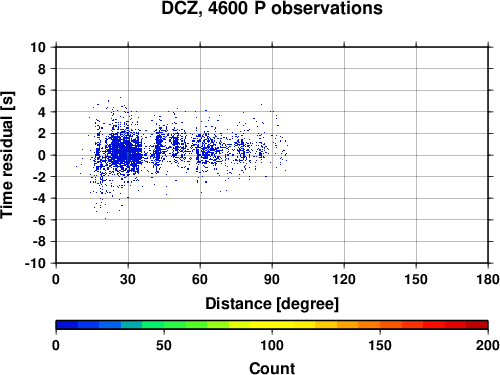
Task: Click the plot title DCZ, 4600 P observations
Action: pyautogui.click(x=272, y=9)
